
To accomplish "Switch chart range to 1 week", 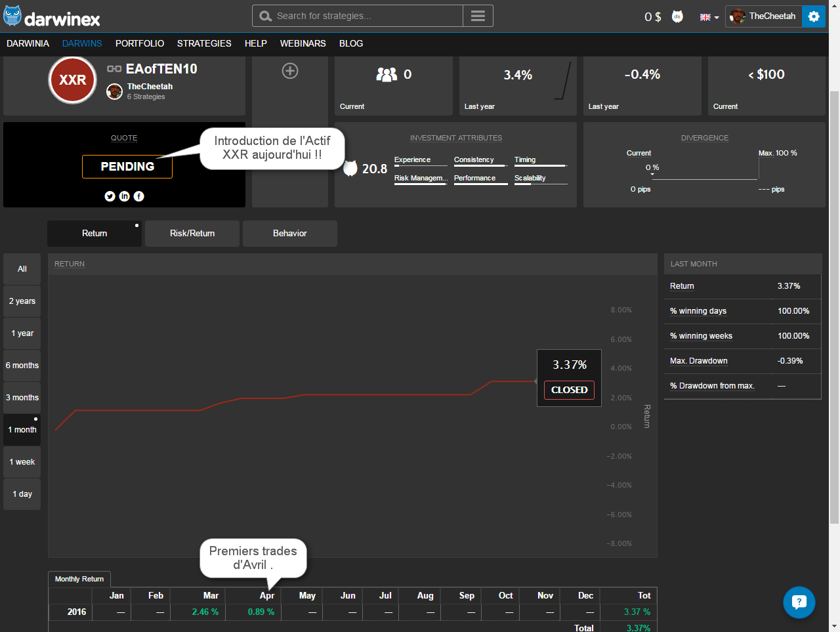I will point(22,462).
